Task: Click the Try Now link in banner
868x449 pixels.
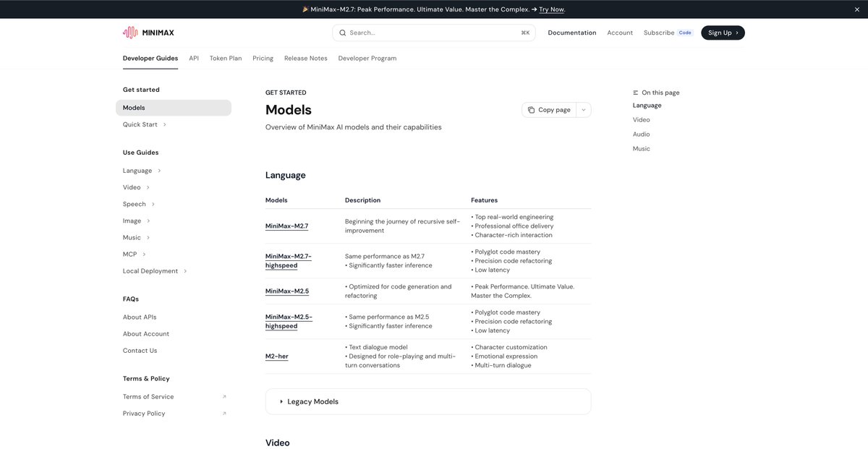Action: [x=552, y=9]
